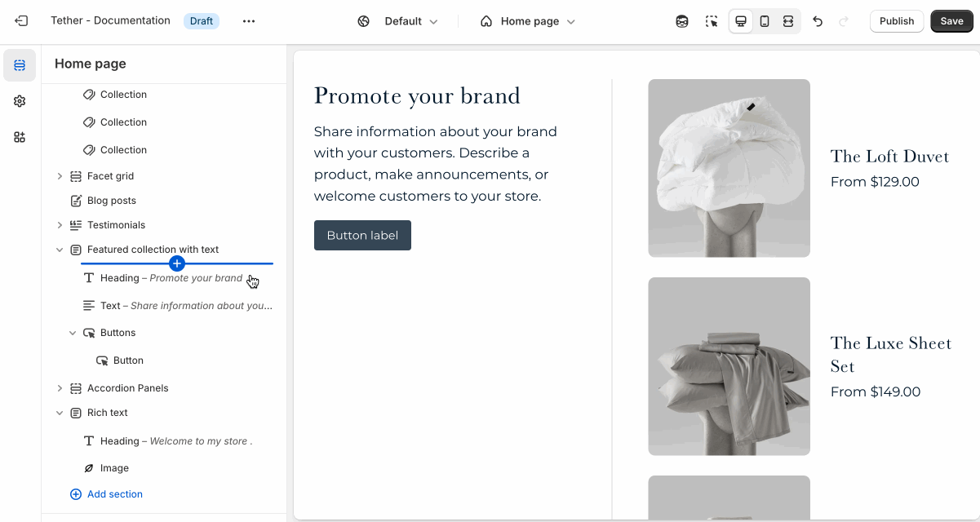Click the Add section link
This screenshot has width=980, height=522.
tap(106, 494)
